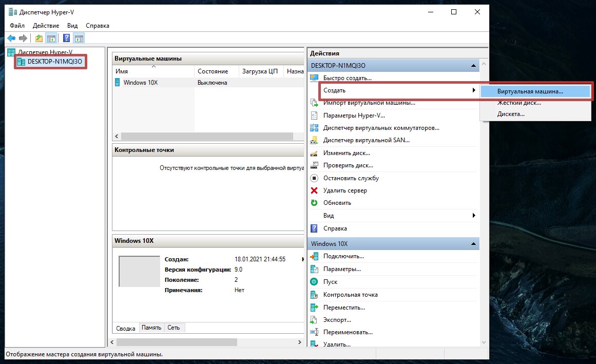Screen dimensions: 596x364
Task: Sort by the Загрузка ЦП column header
Action: pyautogui.click(x=261, y=71)
